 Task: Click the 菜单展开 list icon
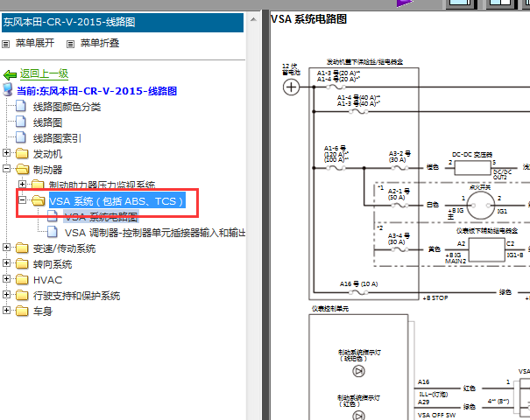click(x=6, y=44)
